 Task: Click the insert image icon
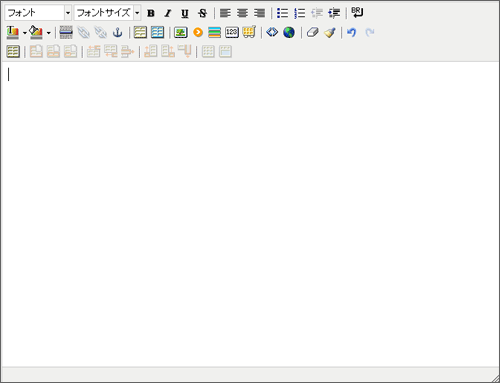[x=181, y=32]
